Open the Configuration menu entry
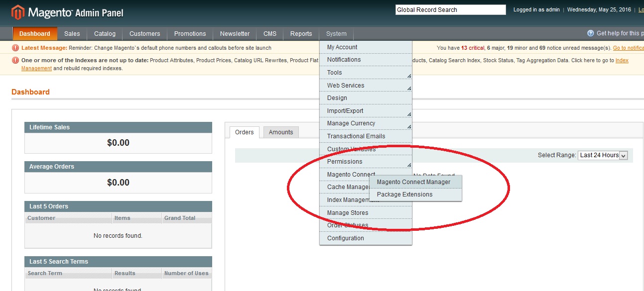 click(x=345, y=238)
